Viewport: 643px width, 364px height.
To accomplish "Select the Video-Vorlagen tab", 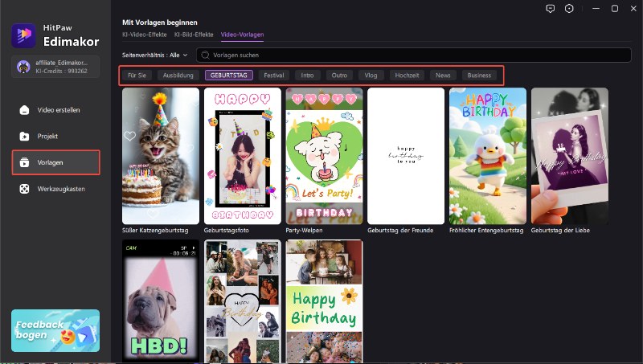I will coord(242,35).
